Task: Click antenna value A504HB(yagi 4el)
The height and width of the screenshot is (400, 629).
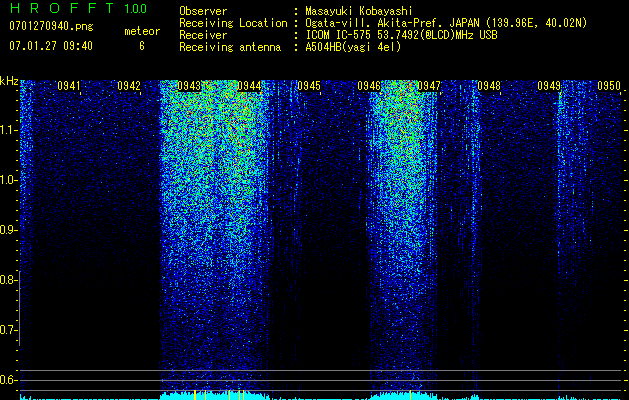Action: pyautogui.click(x=353, y=47)
